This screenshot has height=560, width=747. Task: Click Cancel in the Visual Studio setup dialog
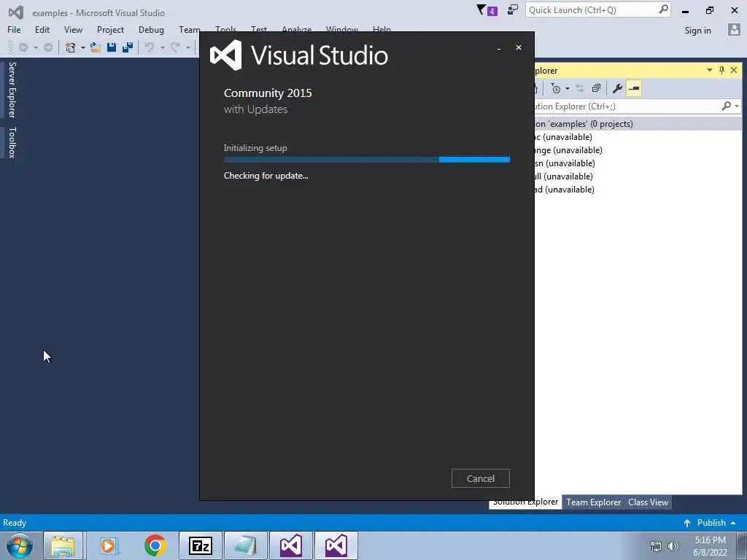pos(480,478)
